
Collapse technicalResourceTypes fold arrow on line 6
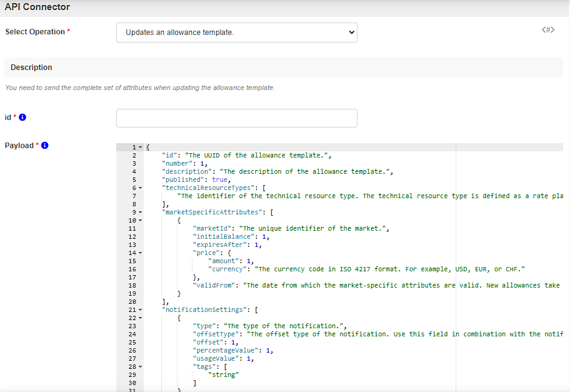pos(141,188)
